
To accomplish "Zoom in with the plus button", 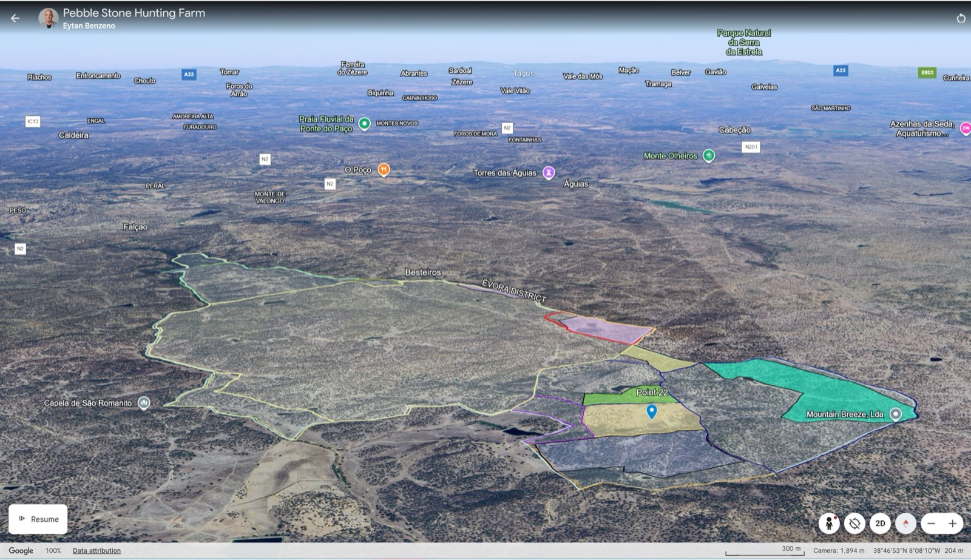I will pyautogui.click(x=953, y=523).
